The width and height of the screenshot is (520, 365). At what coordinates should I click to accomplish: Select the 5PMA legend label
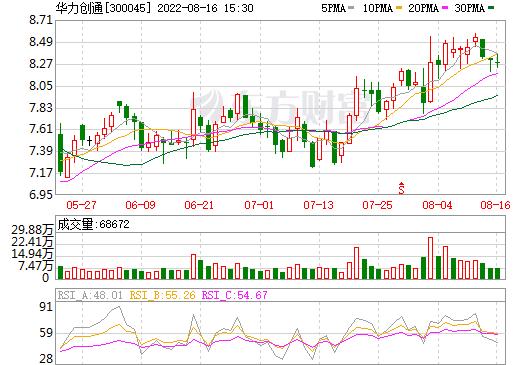[333, 8]
